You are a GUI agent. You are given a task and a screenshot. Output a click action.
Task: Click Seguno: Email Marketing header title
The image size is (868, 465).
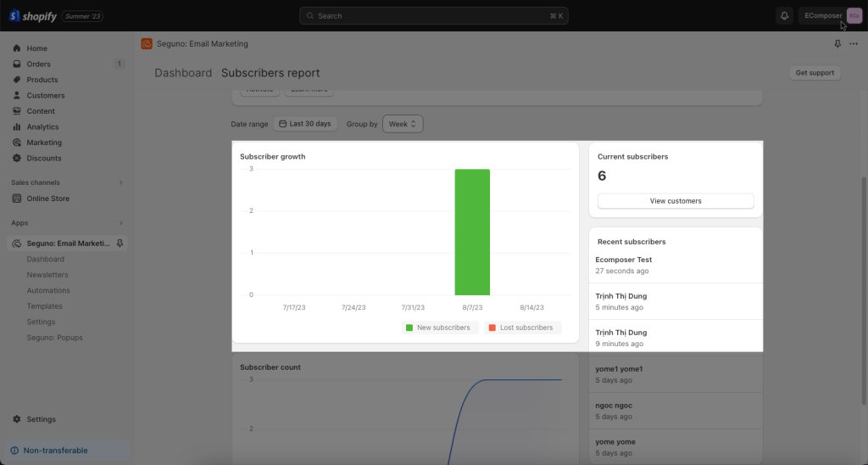(202, 44)
